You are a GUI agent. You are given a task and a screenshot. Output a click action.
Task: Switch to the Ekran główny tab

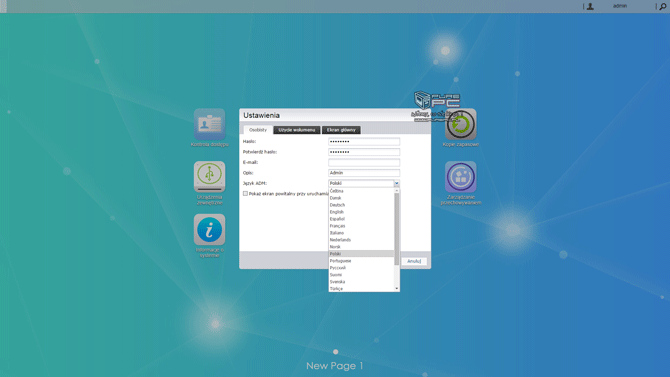[341, 130]
